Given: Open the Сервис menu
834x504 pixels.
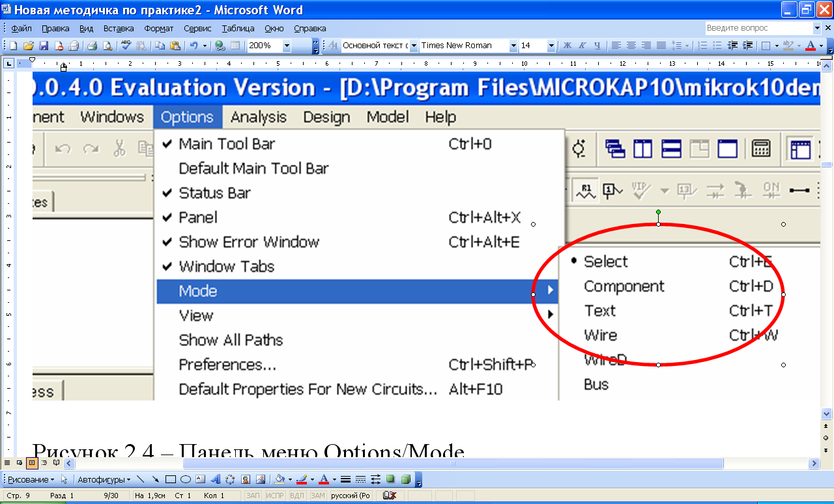Looking at the screenshot, I should click(x=197, y=29).
